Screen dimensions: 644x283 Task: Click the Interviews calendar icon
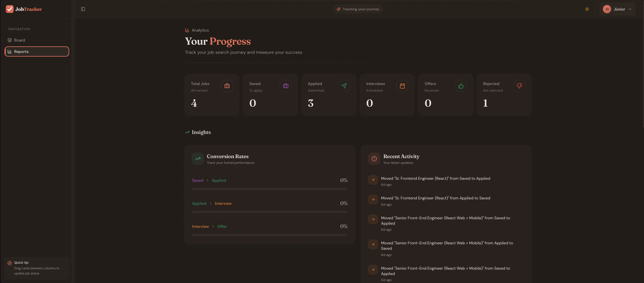pyautogui.click(x=402, y=86)
